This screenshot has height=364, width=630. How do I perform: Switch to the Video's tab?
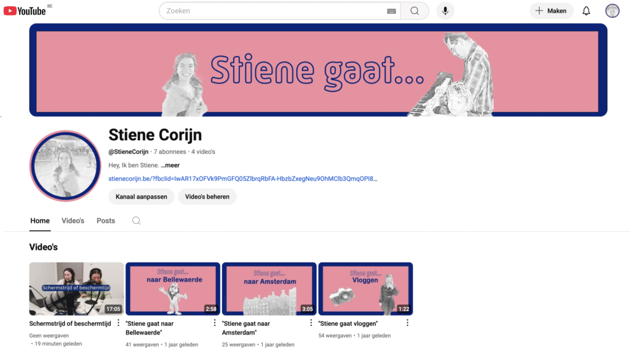click(x=73, y=221)
